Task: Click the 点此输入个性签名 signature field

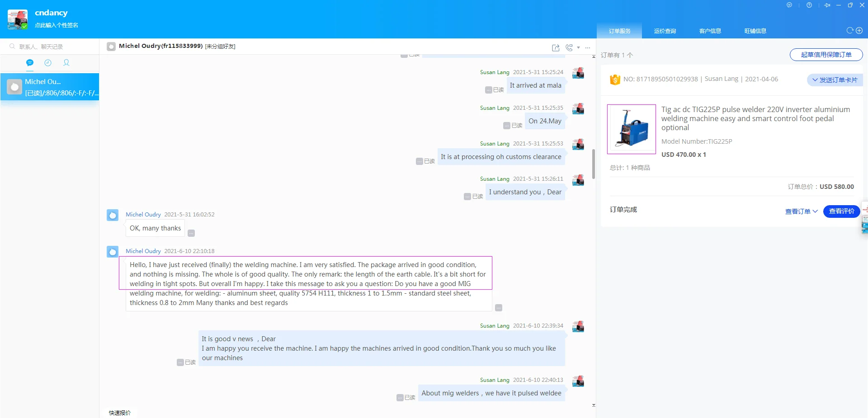Action: click(x=57, y=25)
